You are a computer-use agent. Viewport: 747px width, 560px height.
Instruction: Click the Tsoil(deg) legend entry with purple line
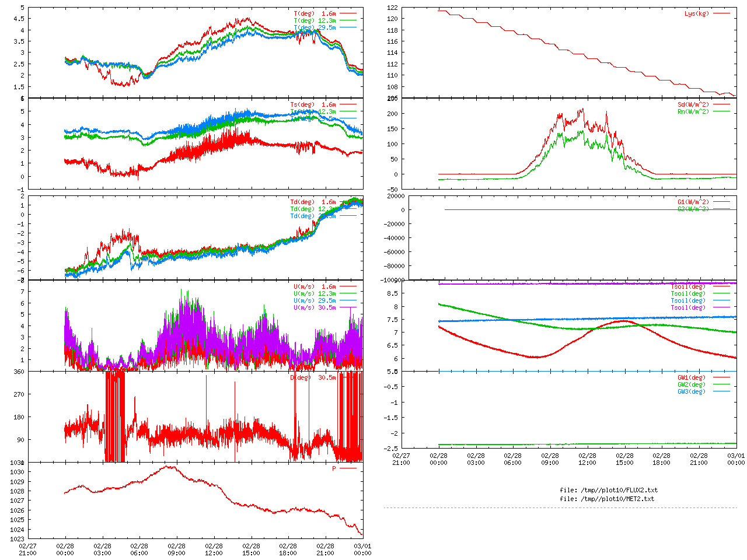click(x=688, y=308)
